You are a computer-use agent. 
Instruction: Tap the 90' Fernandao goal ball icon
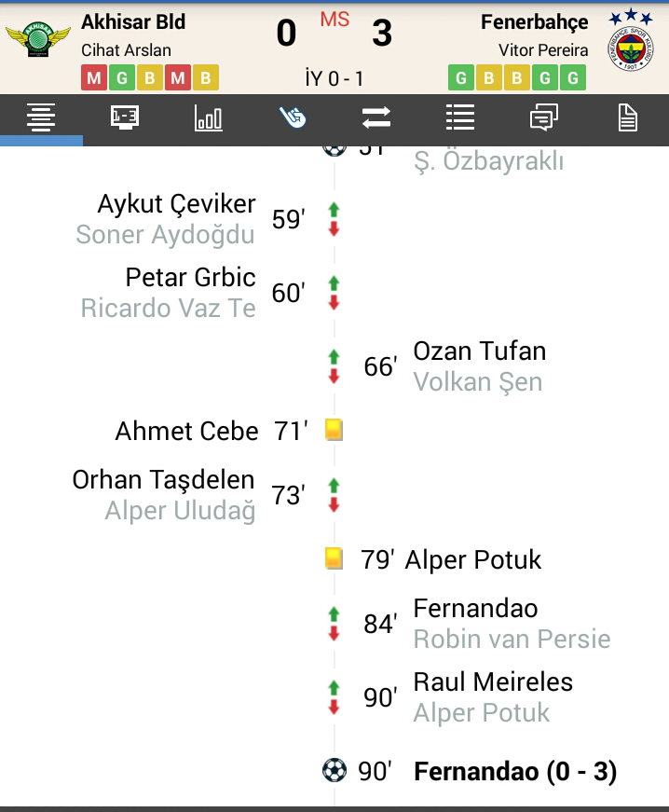(334, 770)
